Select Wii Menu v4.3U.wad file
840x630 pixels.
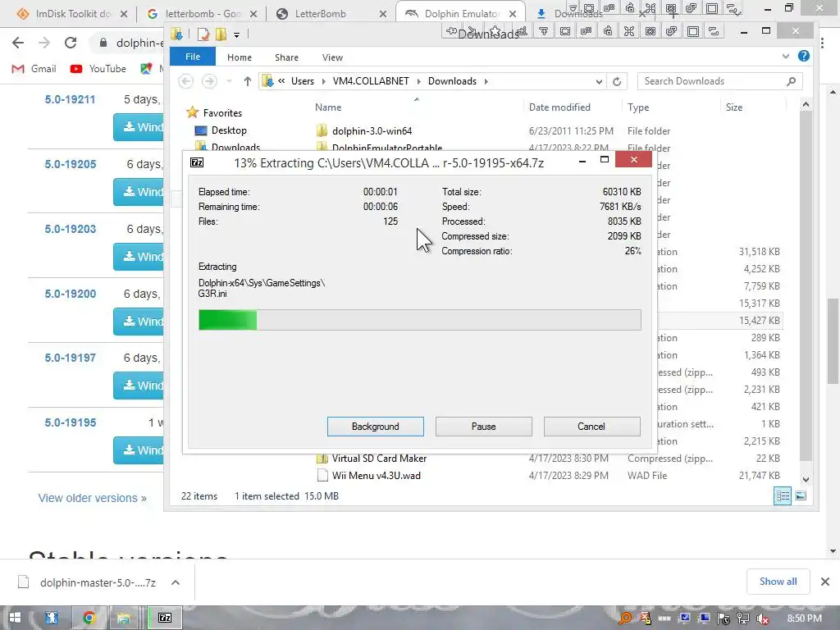point(376,476)
